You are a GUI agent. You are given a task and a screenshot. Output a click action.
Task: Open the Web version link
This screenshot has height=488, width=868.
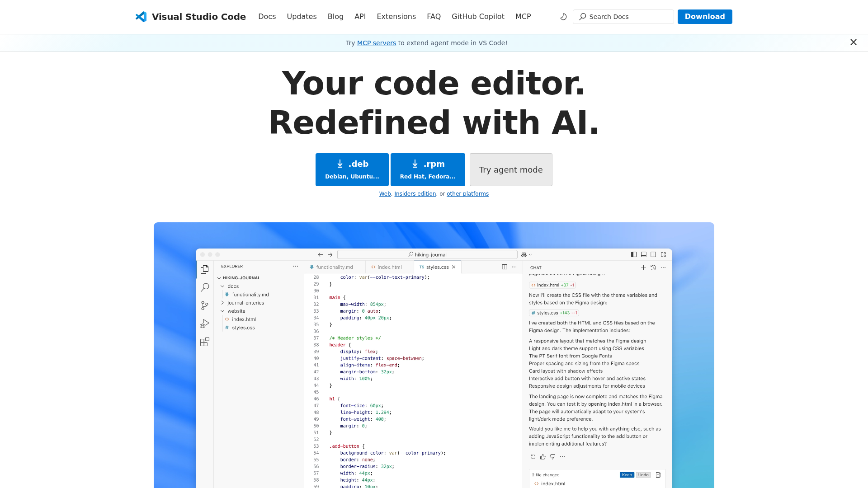pos(385,194)
